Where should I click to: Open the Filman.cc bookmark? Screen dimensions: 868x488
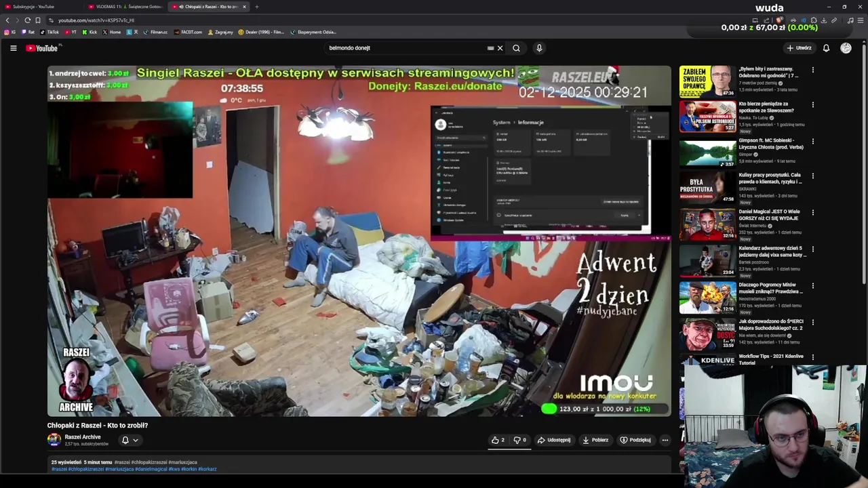click(155, 32)
